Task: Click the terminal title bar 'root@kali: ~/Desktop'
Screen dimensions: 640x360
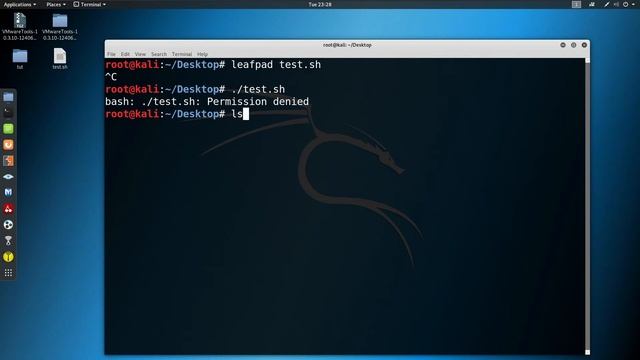Action: coord(347,45)
